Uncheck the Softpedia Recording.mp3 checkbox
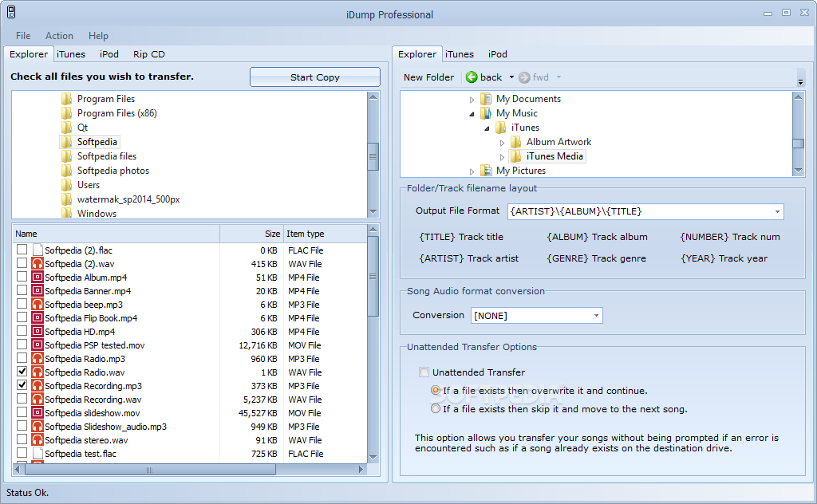 click(22, 384)
